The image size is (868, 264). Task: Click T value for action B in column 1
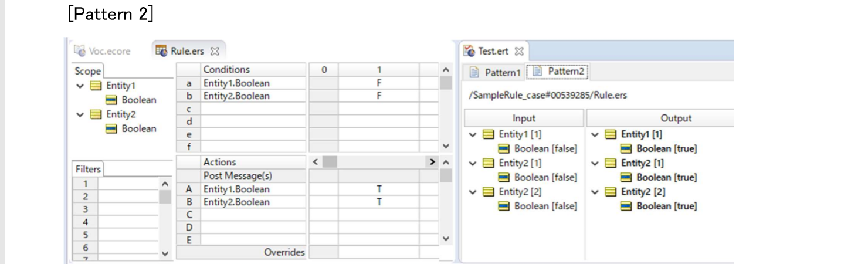379,202
